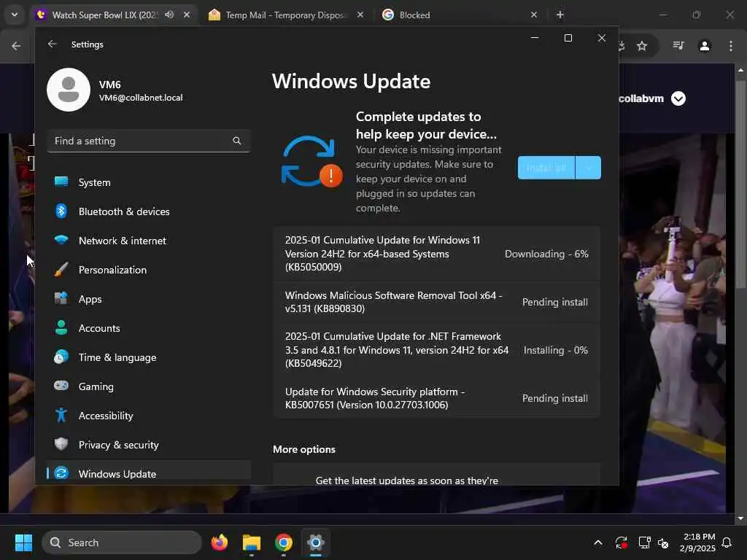Select Privacy & security in sidebar
Viewport: 747px width, 560px height.
pos(149,445)
